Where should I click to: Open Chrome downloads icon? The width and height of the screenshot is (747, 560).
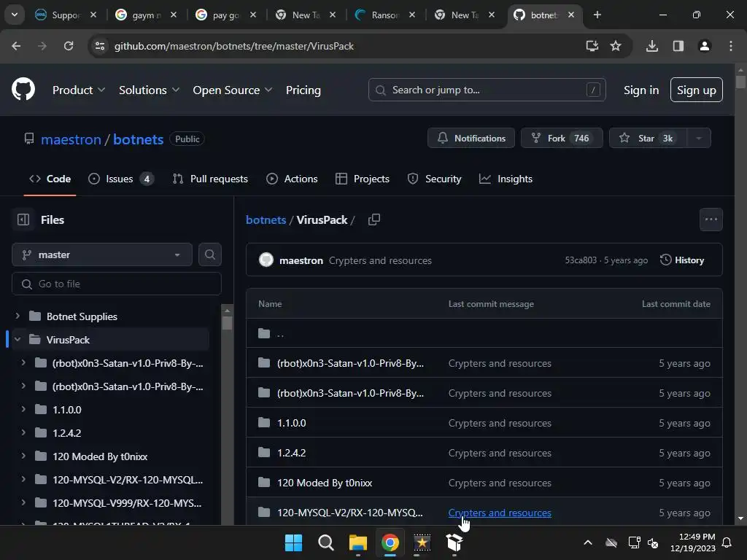pyautogui.click(x=651, y=46)
